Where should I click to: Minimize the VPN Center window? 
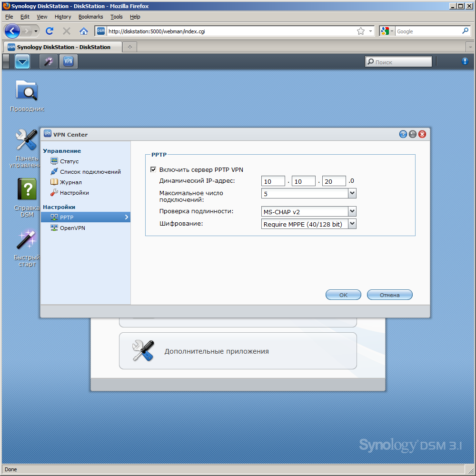413,134
